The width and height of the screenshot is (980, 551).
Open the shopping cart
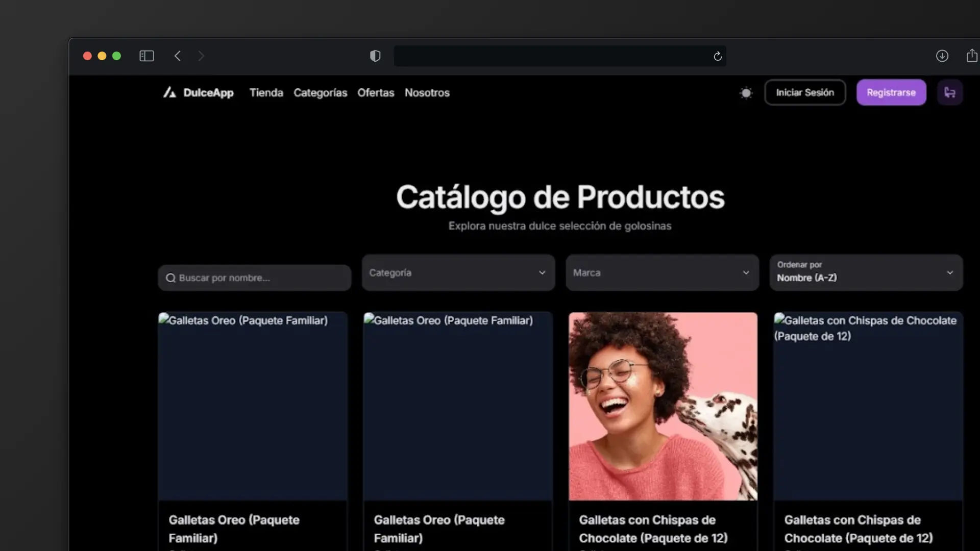coord(950,92)
